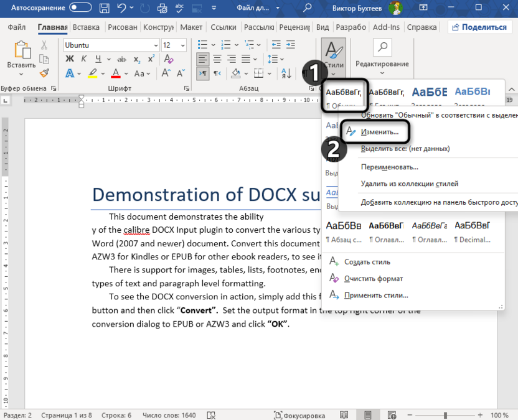Open Редактирование search icon on the ribbon
The image size is (518, 420).
pyautogui.click(x=382, y=48)
